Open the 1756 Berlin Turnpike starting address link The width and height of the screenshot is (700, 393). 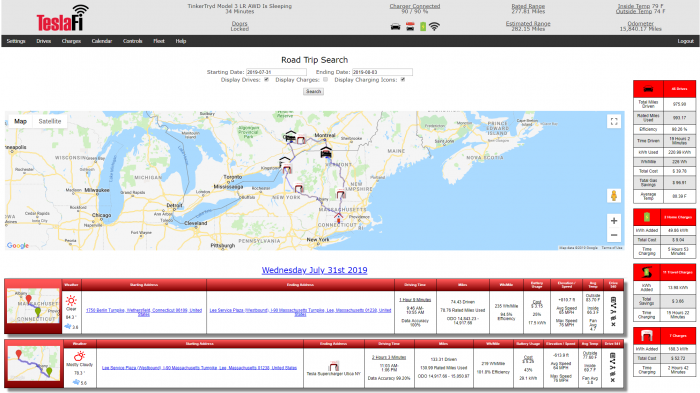pos(144,312)
